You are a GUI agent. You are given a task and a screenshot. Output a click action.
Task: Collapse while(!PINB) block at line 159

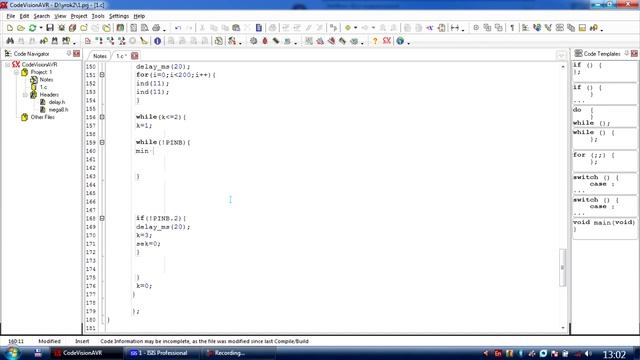[102, 142]
